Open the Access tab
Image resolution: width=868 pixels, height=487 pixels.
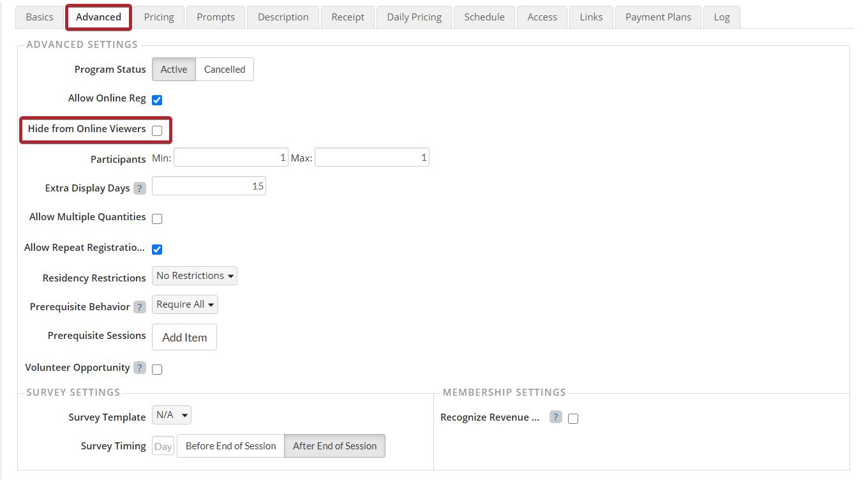click(x=542, y=17)
